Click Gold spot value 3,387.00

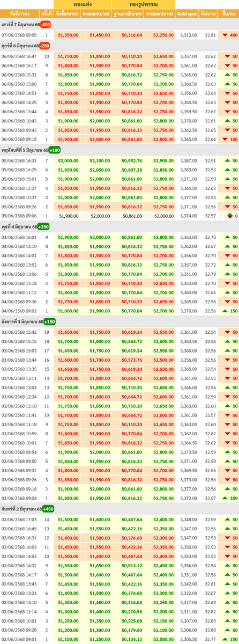pyautogui.click(x=189, y=160)
